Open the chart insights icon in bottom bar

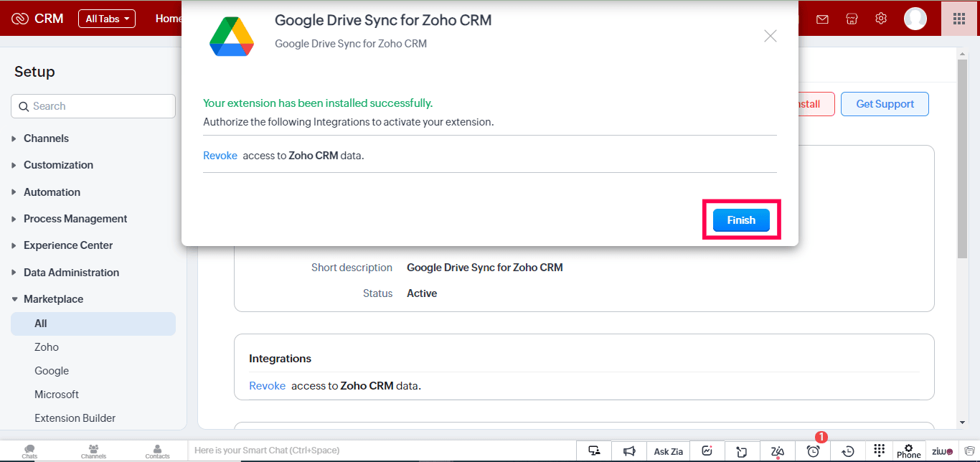pyautogui.click(x=707, y=451)
